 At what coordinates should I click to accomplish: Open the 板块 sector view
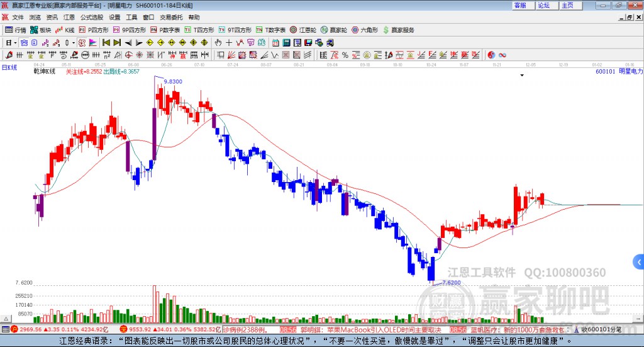click(x=40, y=30)
